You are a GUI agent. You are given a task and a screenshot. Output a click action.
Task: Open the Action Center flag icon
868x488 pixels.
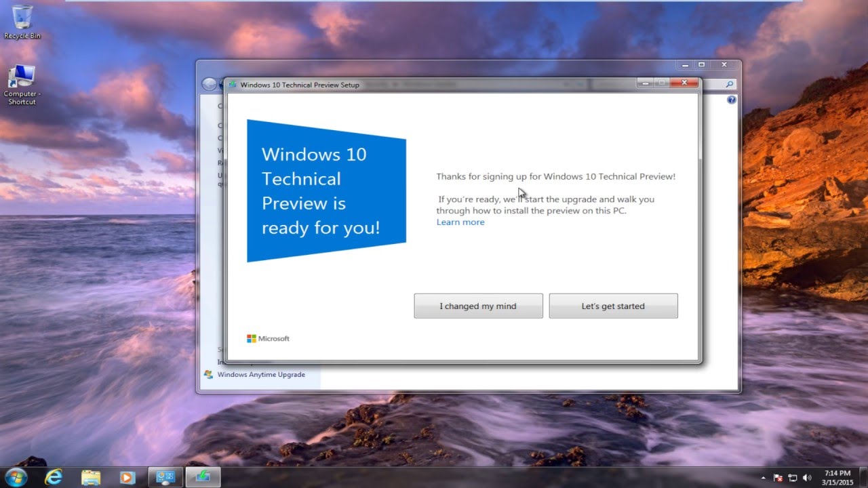click(x=778, y=478)
